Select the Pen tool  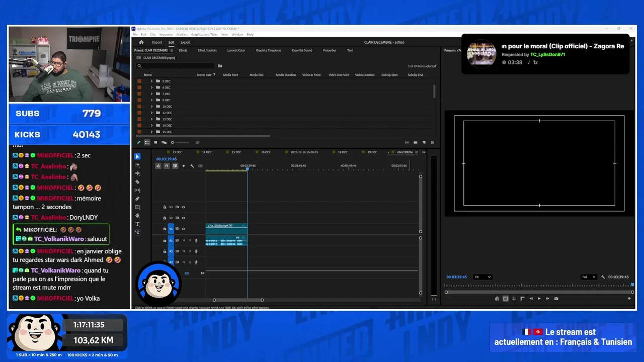(x=137, y=199)
